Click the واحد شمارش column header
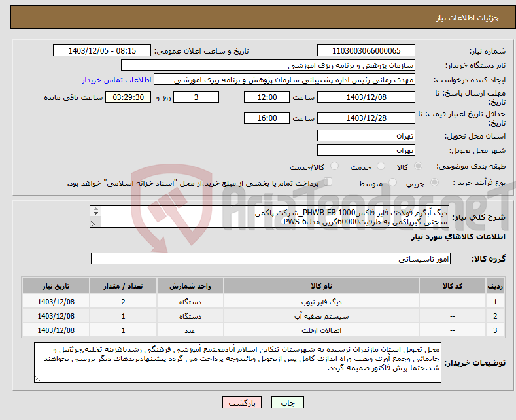 (190, 286)
